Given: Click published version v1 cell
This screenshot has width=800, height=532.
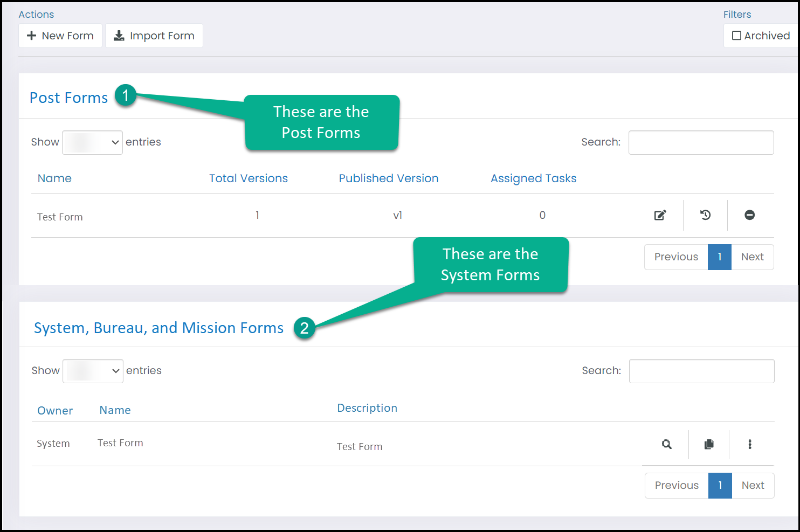Looking at the screenshot, I should coord(397,216).
